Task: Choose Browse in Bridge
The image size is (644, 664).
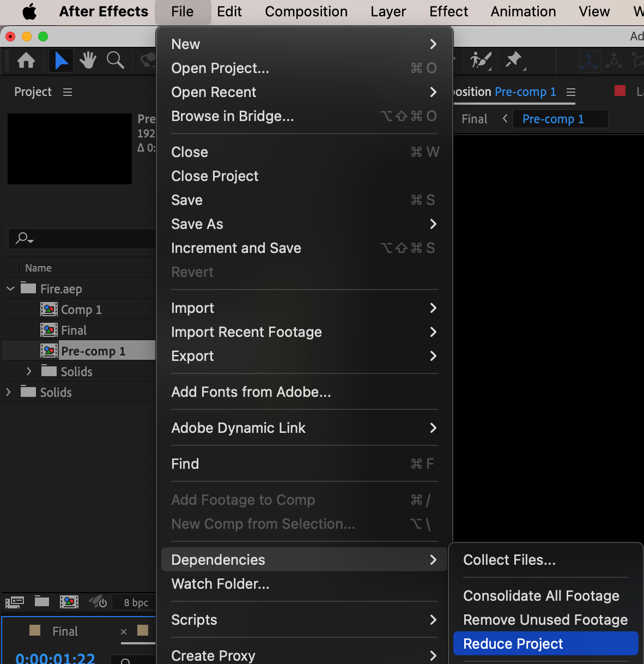Action: [x=305, y=116]
